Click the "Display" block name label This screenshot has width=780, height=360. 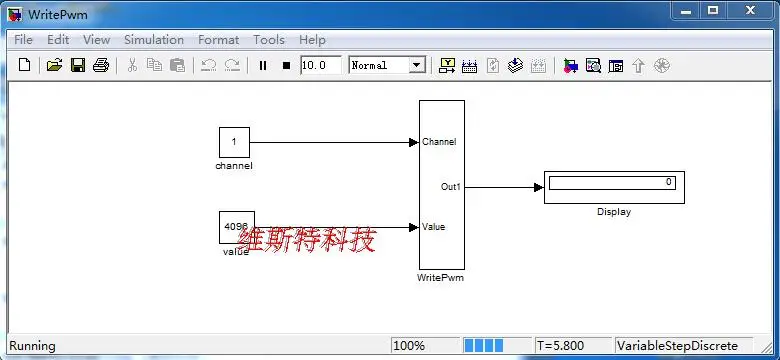[x=614, y=212]
